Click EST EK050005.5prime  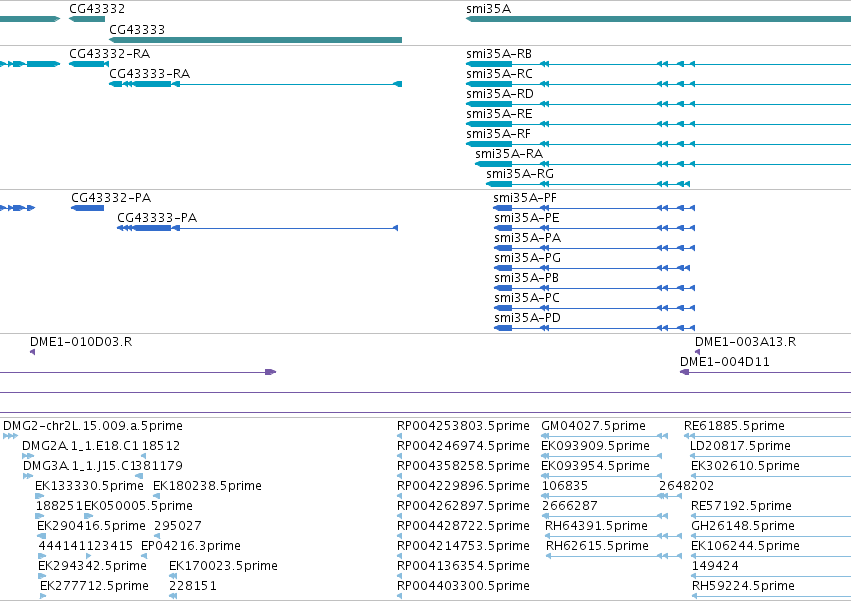tap(138, 506)
